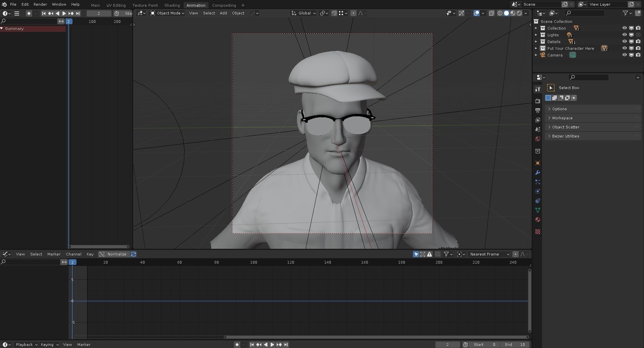This screenshot has height=348, width=644.
Task: Play animation in bottom timeline bar
Action: 272,345
